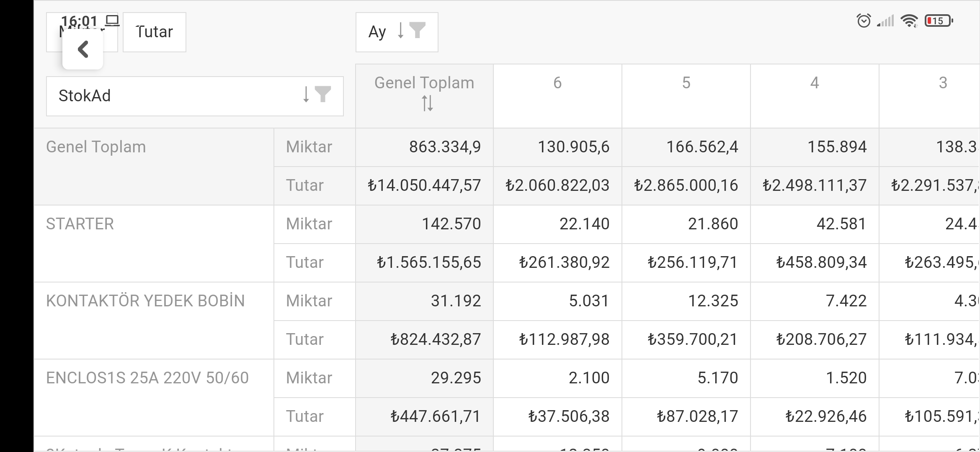Tap the cellular signal icon

point(886,21)
